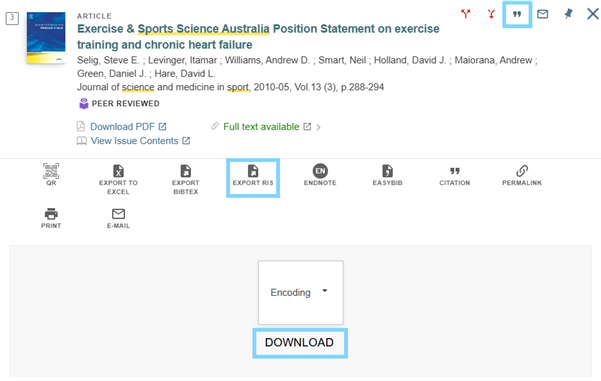Send record to EndNote
Screen dimensions: 601x381
click(x=320, y=175)
